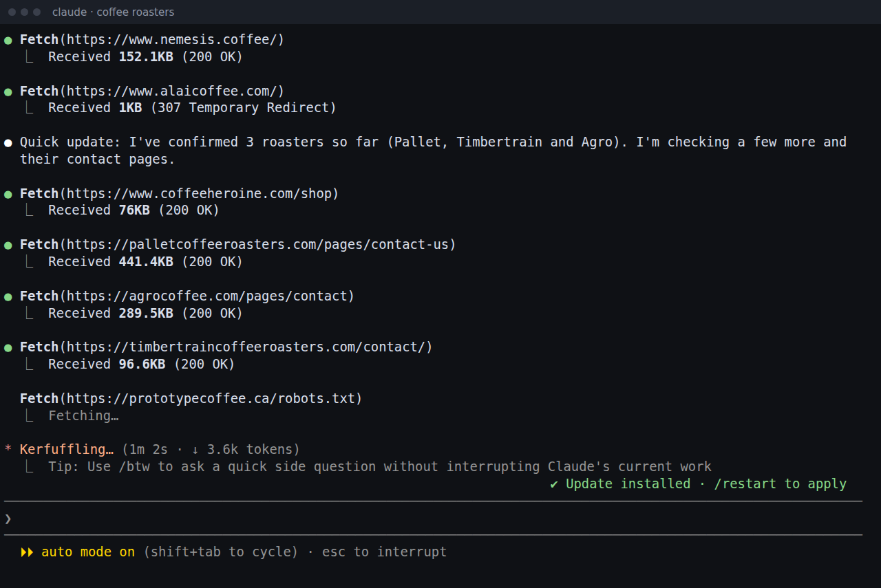Viewport: 881px width, 588px height.
Task: Click the prototypecoffee.ca/robots.txt URL
Action: pyautogui.click(x=211, y=399)
